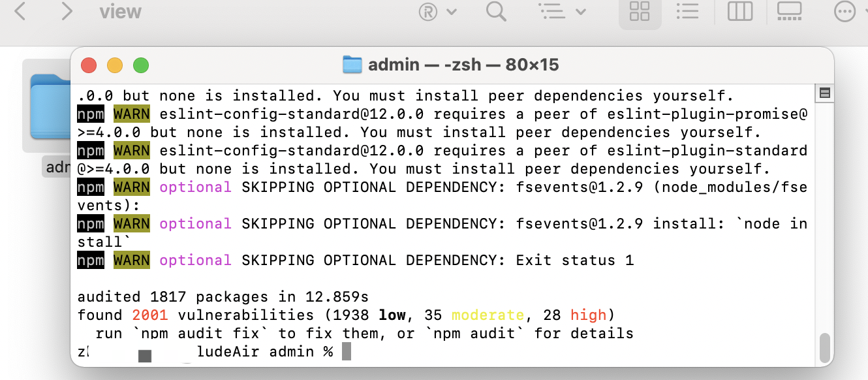Viewport: 868px width, 380px height.
Task: Click the red "high" severity word
Action: click(x=589, y=315)
